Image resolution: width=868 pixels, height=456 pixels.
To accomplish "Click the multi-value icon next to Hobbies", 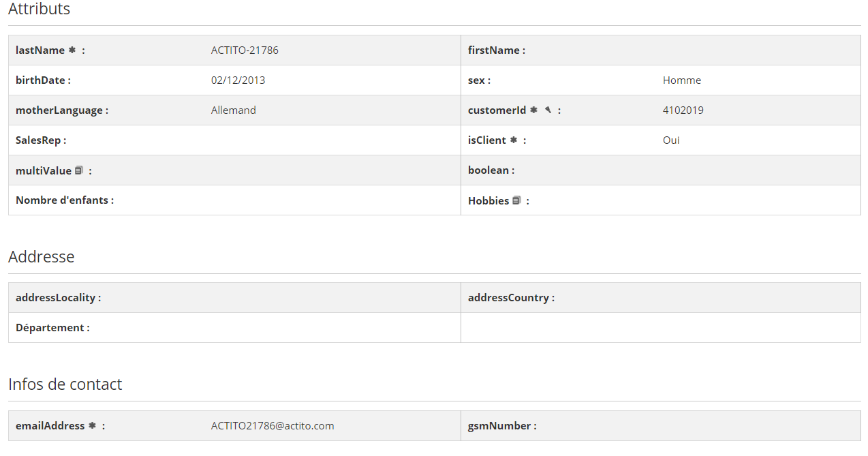I will point(516,200).
